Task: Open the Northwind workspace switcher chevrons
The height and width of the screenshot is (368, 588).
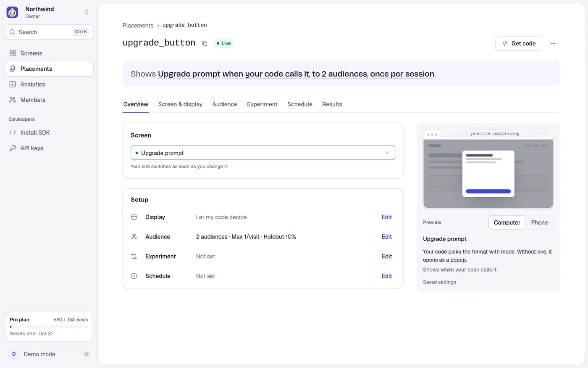Action: tap(87, 12)
